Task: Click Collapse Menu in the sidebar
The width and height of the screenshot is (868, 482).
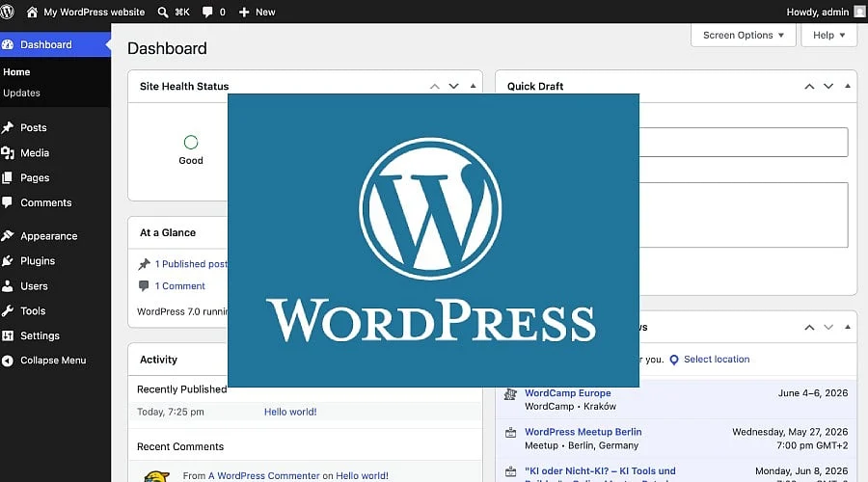Action: pos(53,361)
